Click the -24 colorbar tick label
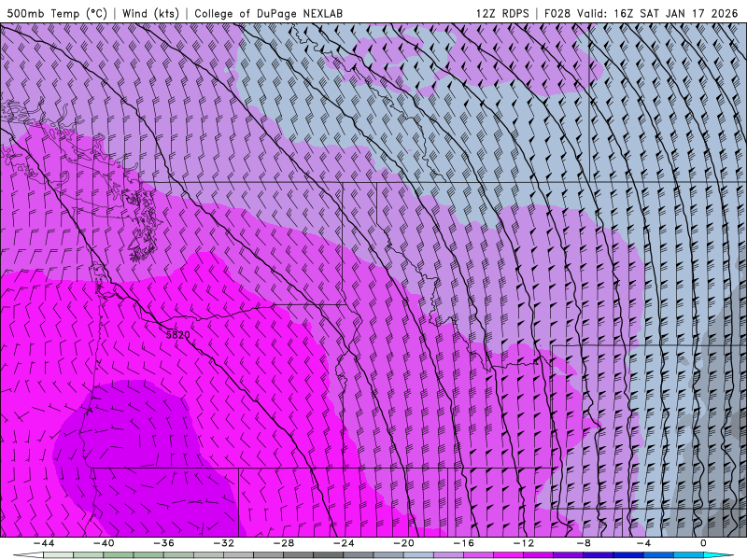The width and height of the screenshot is (747, 560). pos(344,543)
